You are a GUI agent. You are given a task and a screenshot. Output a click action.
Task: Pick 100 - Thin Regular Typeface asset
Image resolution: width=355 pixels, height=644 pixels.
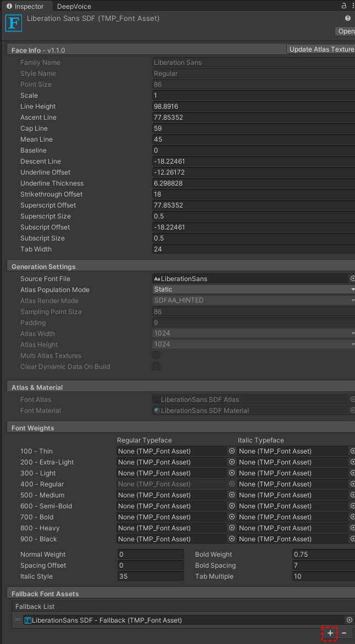(232, 451)
